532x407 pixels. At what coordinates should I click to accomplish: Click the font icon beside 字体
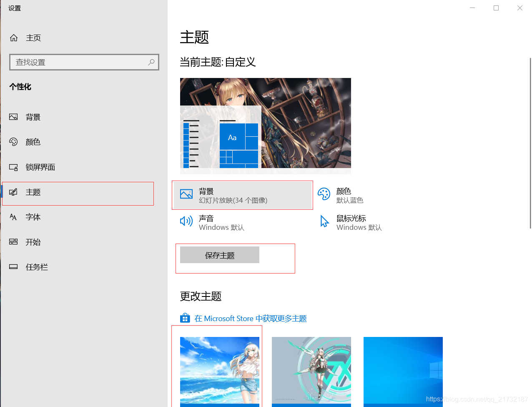[13, 217]
